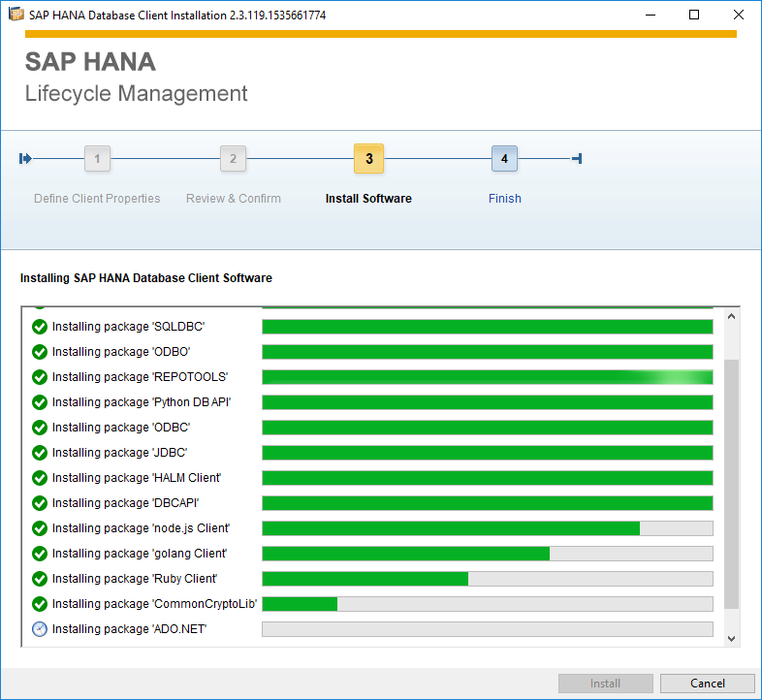Click the Python DB API progress bar
The height and width of the screenshot is (700, 762).
pos(488,402)
